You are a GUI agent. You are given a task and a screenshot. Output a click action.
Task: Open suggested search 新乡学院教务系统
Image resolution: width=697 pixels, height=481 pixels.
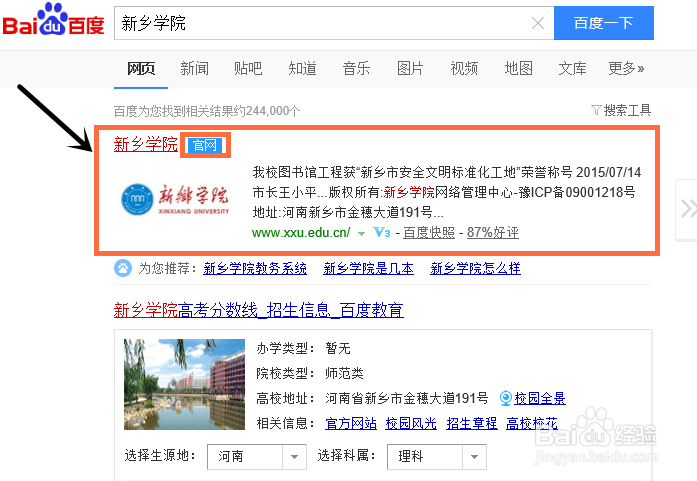tap(255, 269)
